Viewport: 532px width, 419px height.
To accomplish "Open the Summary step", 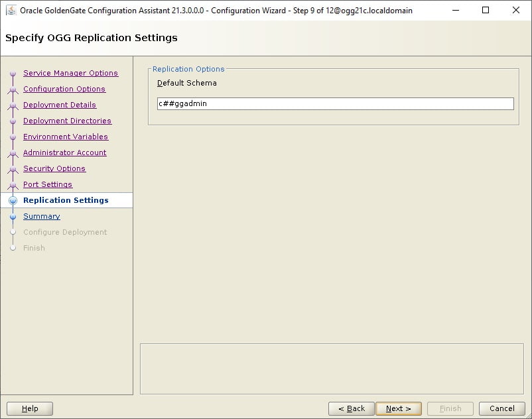I will pos(42,216).
